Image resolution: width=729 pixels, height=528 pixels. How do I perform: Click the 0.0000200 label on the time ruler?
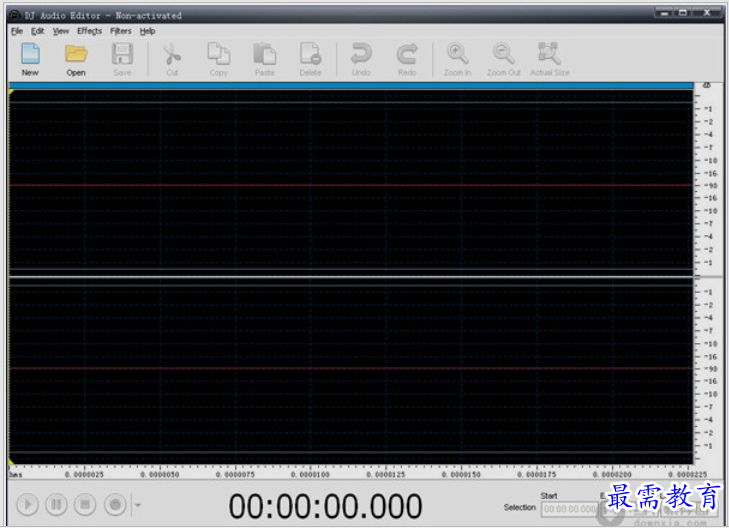click(612, 475)
